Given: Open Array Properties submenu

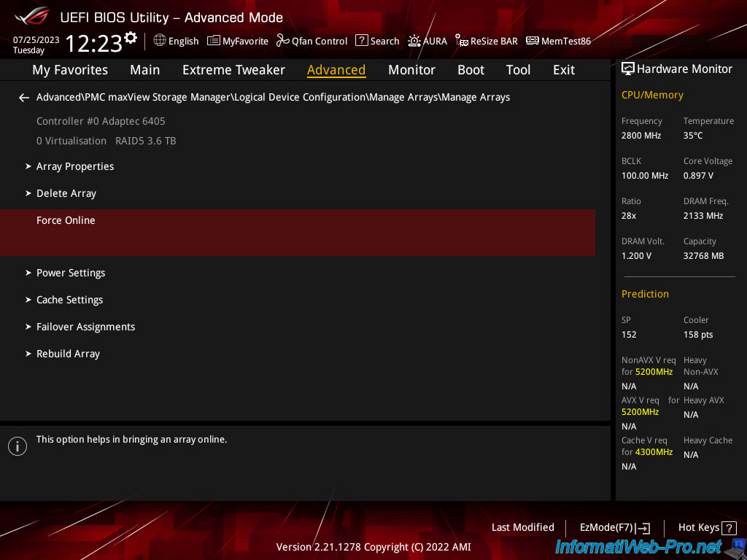Looking at the screenshot, I should 75,167.
